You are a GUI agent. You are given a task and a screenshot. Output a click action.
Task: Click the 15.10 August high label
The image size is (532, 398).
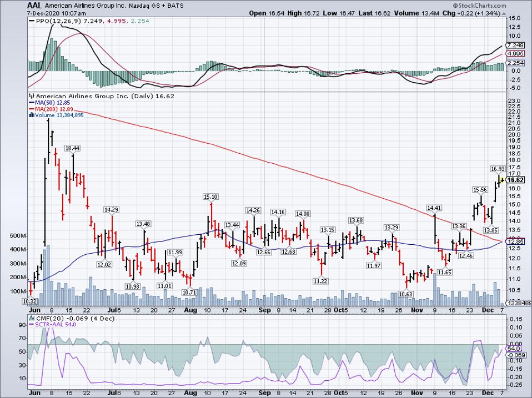tap(210, 197)
